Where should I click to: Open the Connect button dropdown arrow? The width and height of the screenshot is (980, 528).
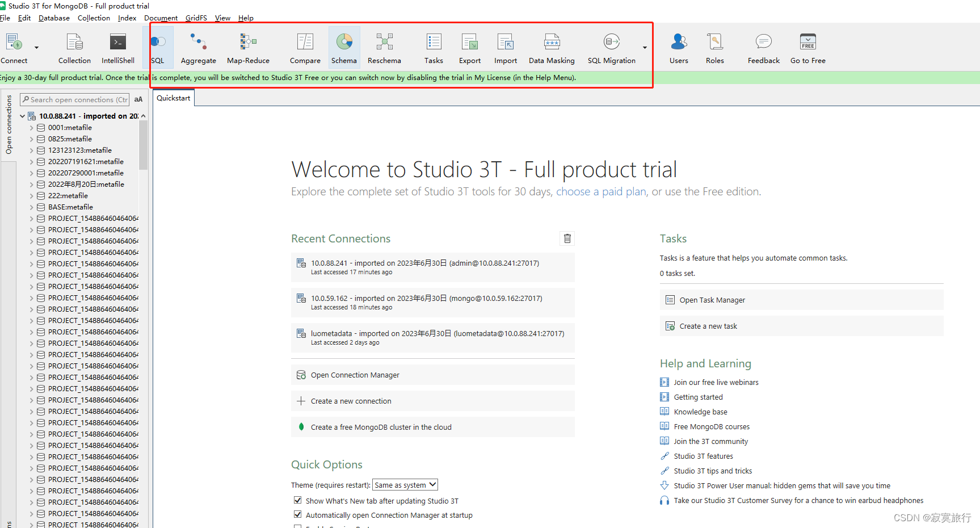(x=36, y=48)
